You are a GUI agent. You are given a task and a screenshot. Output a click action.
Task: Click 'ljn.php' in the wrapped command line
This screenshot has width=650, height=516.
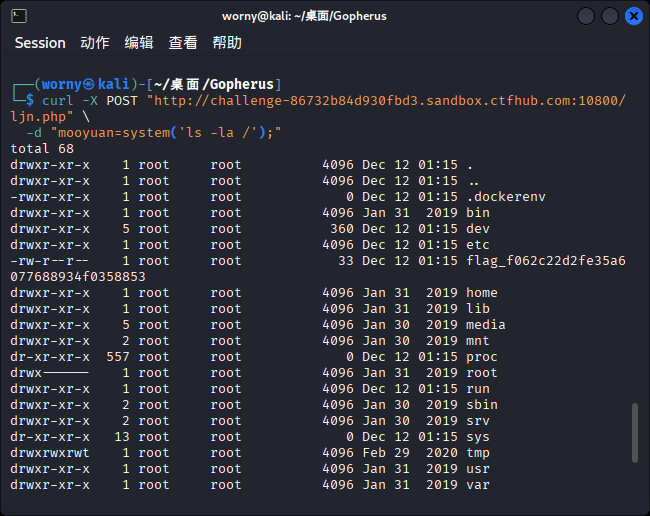coord(38,117)
